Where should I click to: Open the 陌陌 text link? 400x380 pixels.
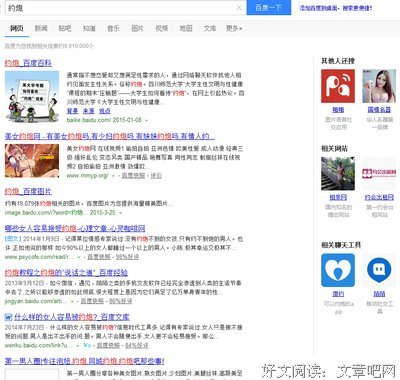click(x=379, y=294)
